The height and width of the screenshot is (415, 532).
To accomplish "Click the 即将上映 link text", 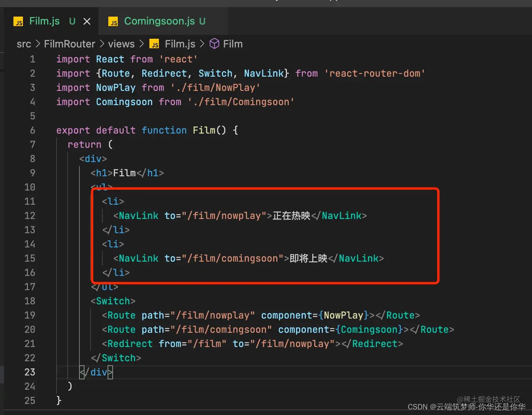I will pos(309,258).
